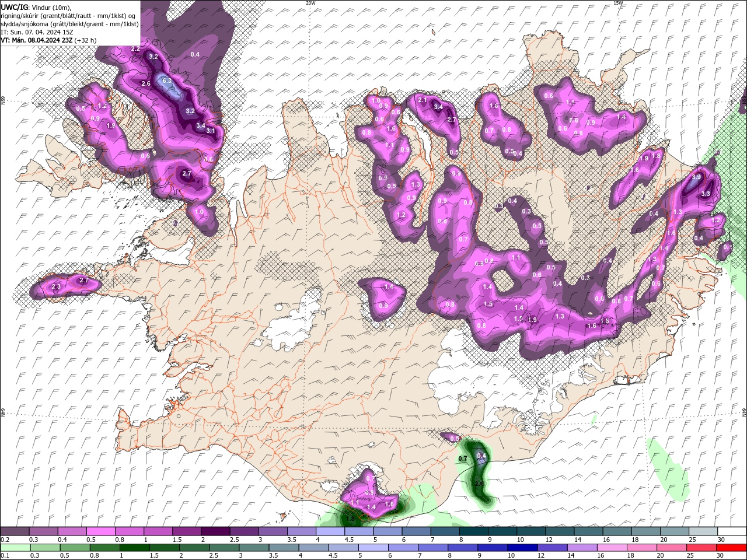
Task: Click the 3.9 value on the east coast
Action: click(696, 177)
